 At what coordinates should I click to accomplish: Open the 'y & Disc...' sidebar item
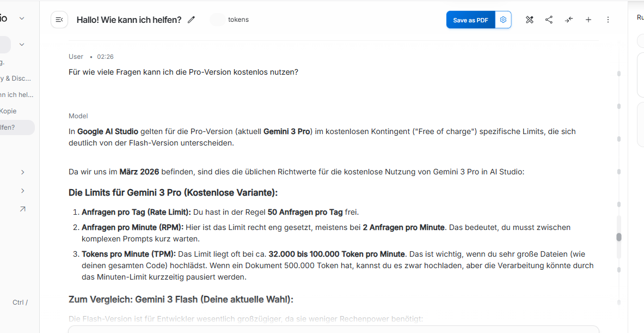click(x=16, y=78)
